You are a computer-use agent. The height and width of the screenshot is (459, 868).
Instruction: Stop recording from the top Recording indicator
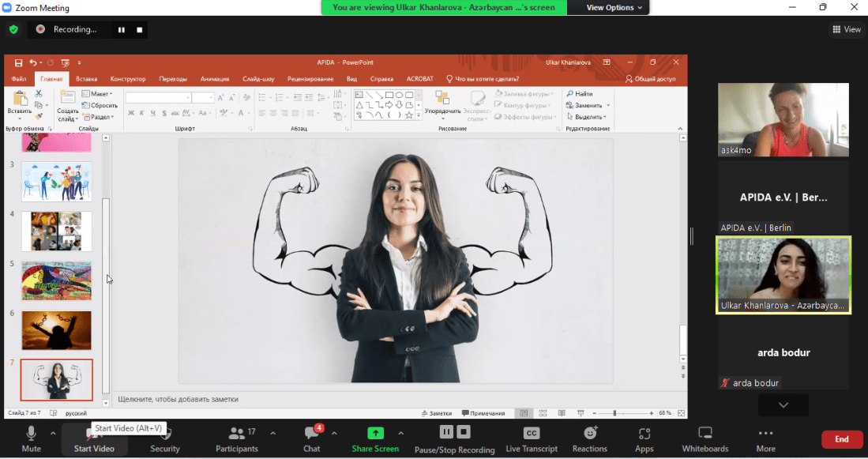pos(140,29)
